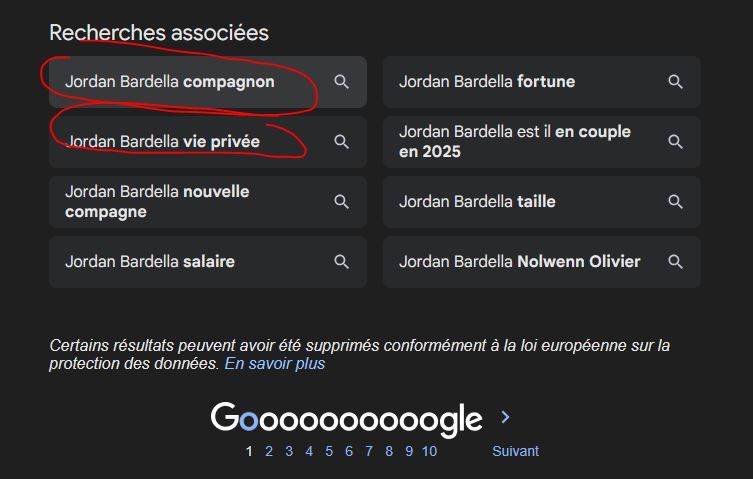
Task: Go to results page 3
Action: click(289, 451)
